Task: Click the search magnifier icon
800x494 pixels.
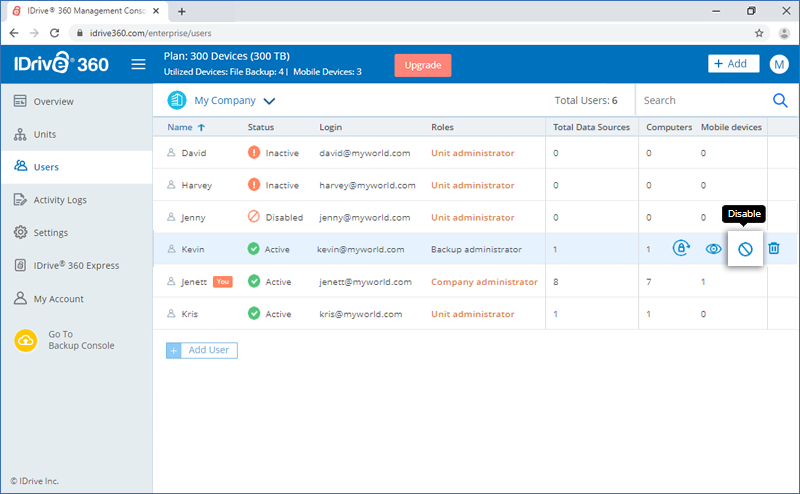Action: [780, 100]
